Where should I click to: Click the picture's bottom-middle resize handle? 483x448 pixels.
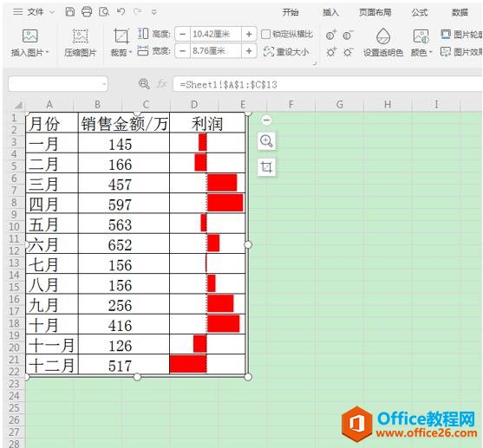pos(137,377)
